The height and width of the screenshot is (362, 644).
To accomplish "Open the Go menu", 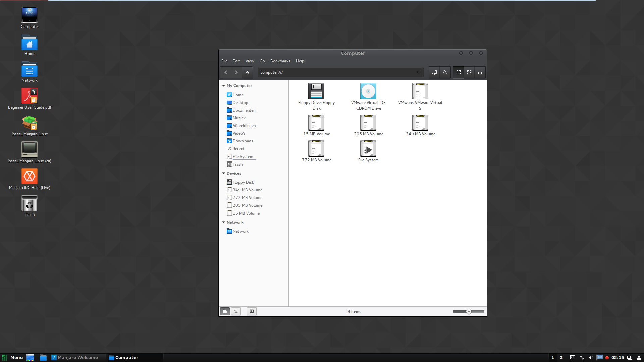I will click(x=262, y=61).
